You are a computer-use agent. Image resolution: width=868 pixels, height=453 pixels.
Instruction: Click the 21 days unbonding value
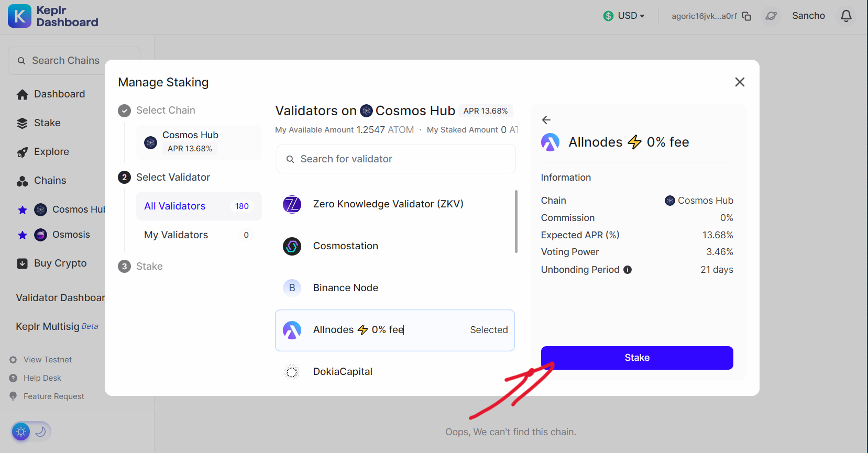pyautogui.click(x=717, y=270)
